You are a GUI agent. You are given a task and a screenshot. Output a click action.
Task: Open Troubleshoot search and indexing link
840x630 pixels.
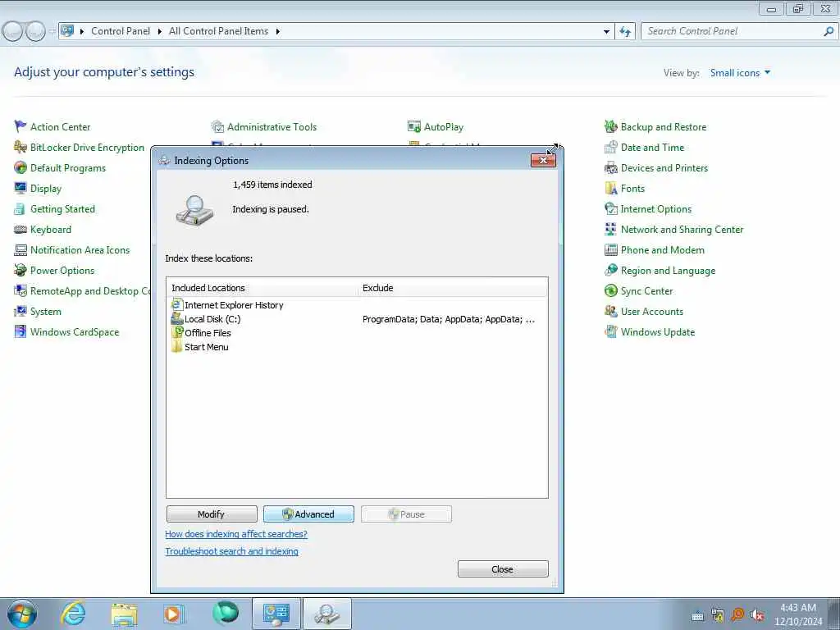point(231,551)
